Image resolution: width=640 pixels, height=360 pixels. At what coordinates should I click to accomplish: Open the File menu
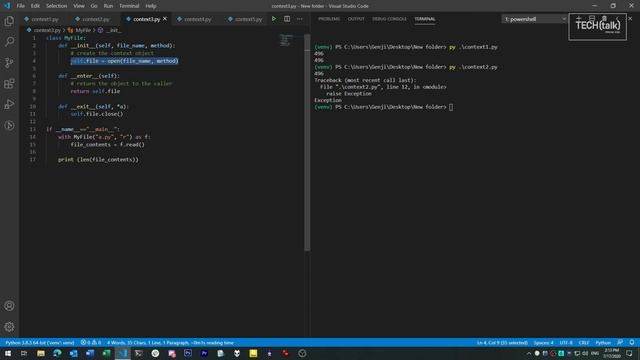(20, 6)
